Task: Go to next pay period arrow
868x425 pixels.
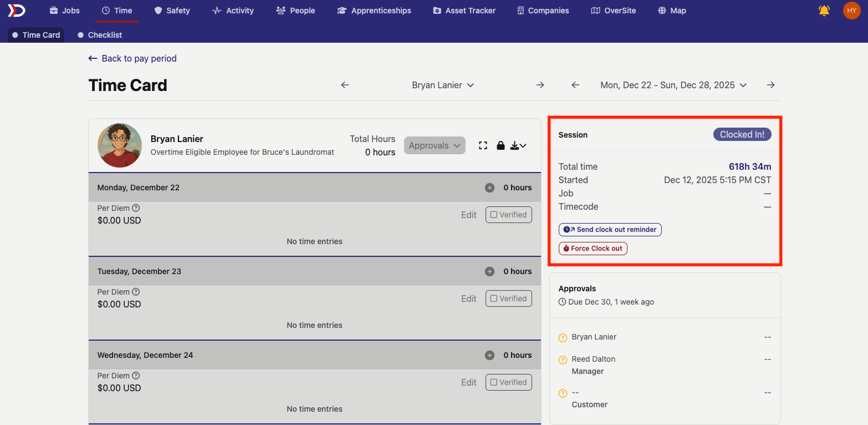Action: 770,85
